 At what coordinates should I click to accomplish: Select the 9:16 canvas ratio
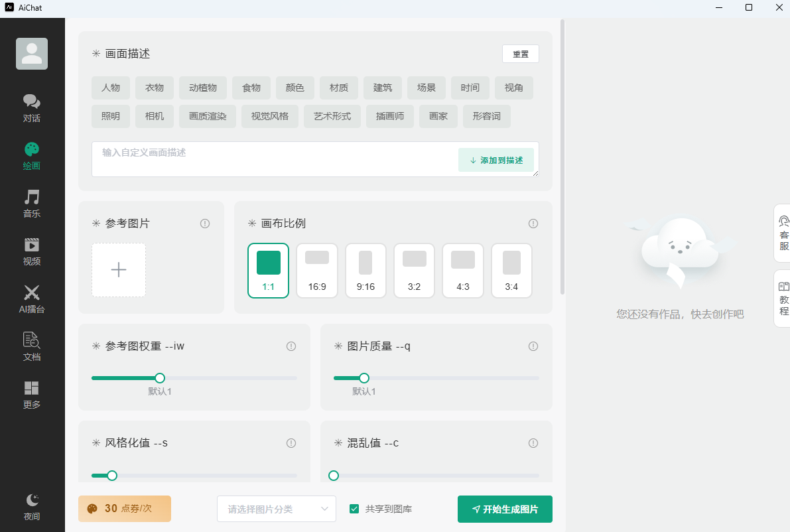pyautogui.click(x=365, y=270)
